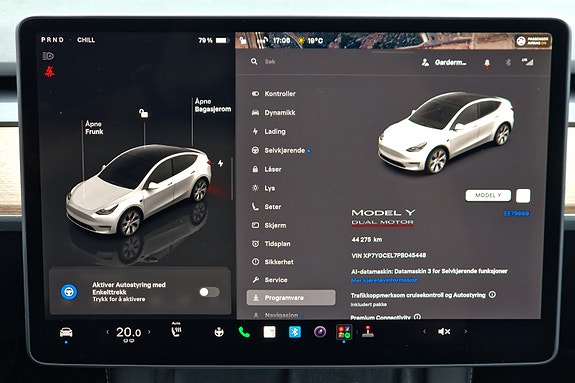This screenshot has width=575, height=383.
Task: Raise cabin temperature with the right arrow
Action: (x=149, y=332)
